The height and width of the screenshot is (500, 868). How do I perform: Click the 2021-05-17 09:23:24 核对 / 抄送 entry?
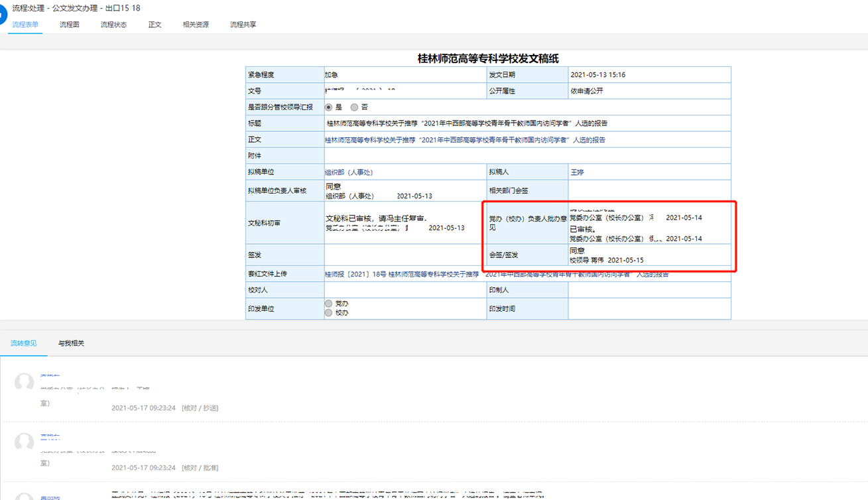164,408
